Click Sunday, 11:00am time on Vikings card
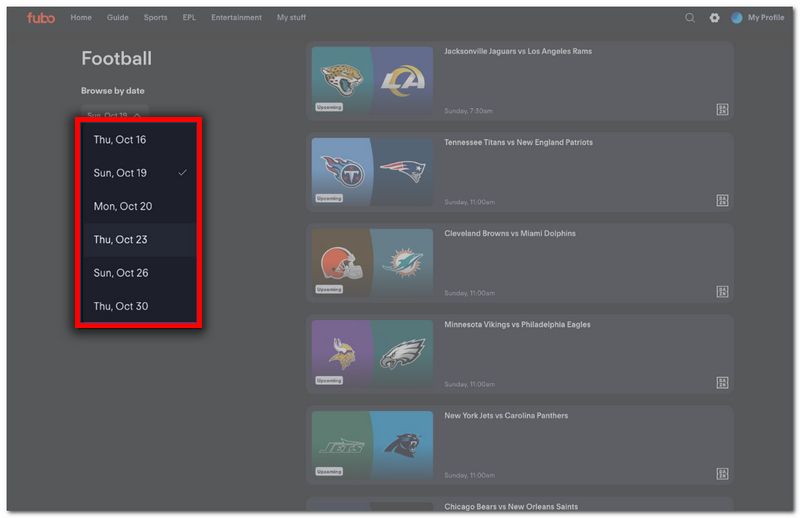Screen dimensions: 800x518 469,384
